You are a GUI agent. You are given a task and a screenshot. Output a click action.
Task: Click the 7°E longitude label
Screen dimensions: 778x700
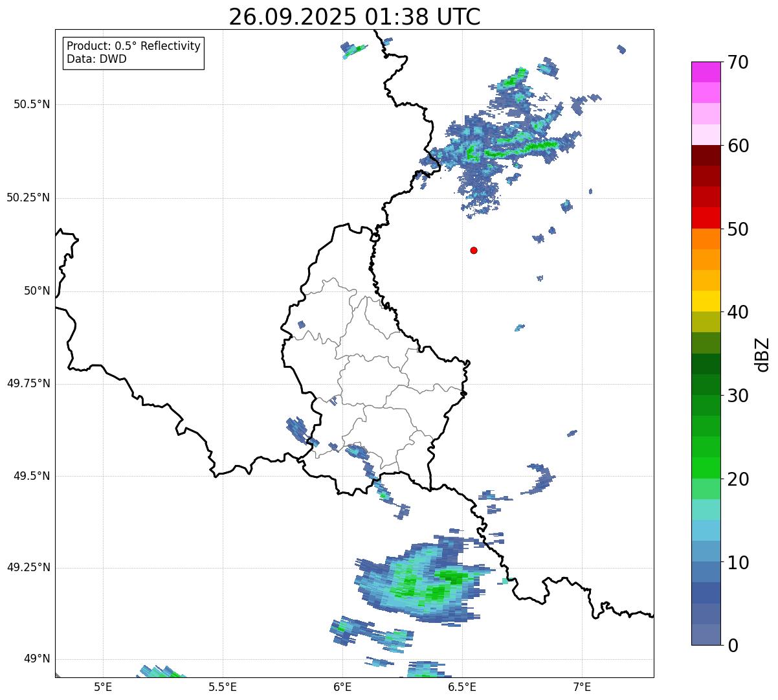click(582, 687)
